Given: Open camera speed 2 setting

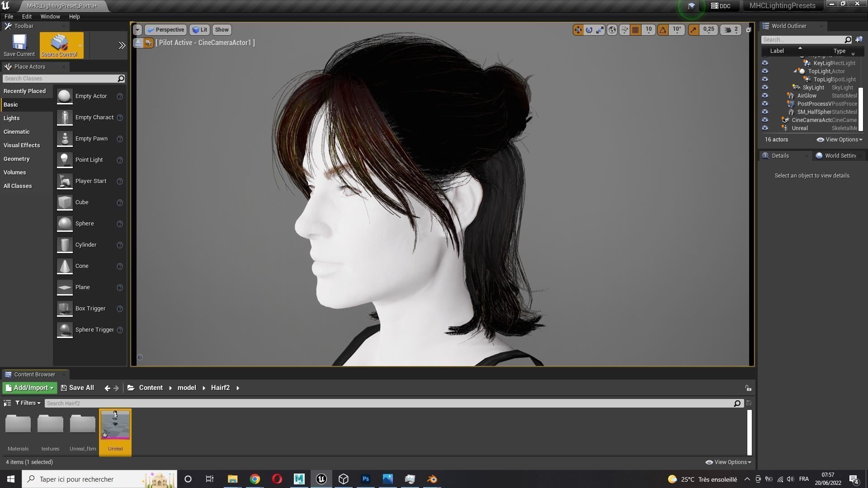Looking at the screenshot, I should point(731,30).
